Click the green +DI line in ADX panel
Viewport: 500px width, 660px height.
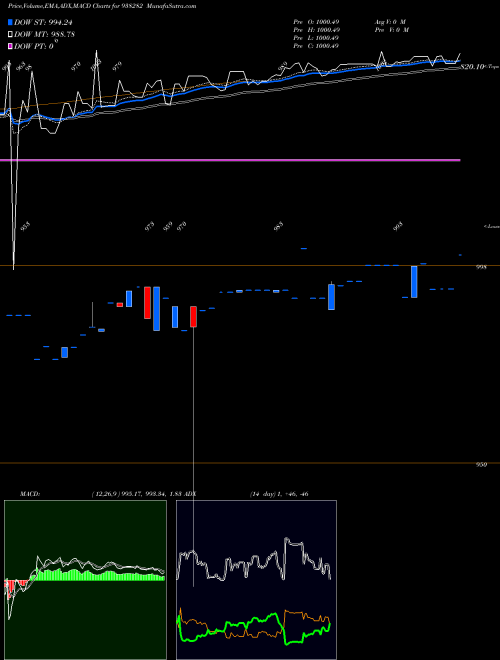[253, 621]
